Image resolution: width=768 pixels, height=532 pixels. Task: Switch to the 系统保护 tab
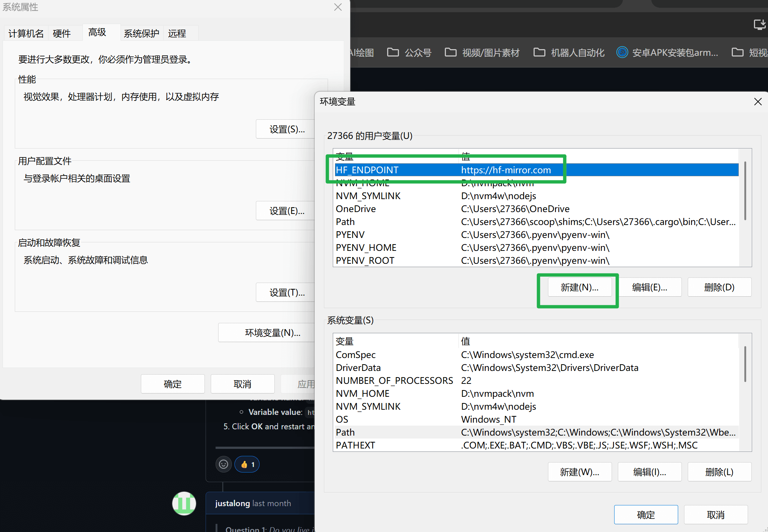point(141,34)
